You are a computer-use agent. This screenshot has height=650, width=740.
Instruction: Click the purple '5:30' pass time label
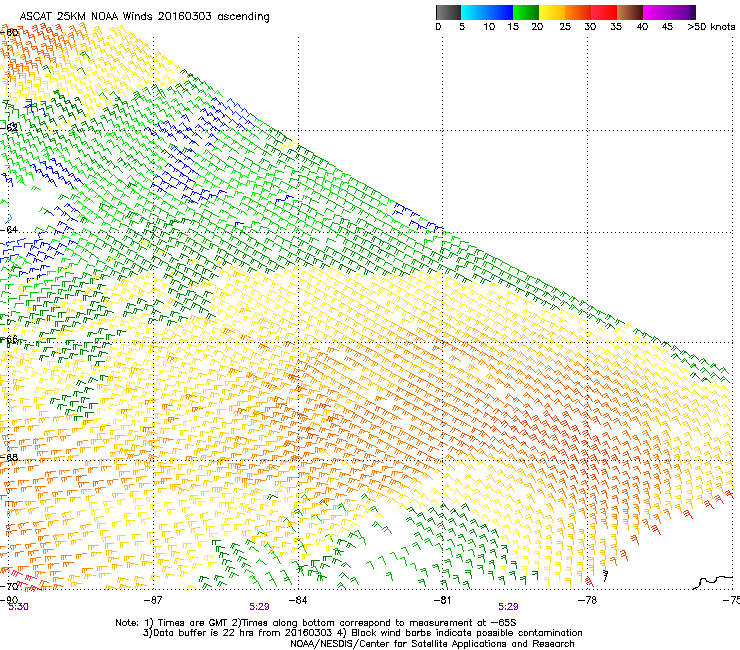pos(18,607)
